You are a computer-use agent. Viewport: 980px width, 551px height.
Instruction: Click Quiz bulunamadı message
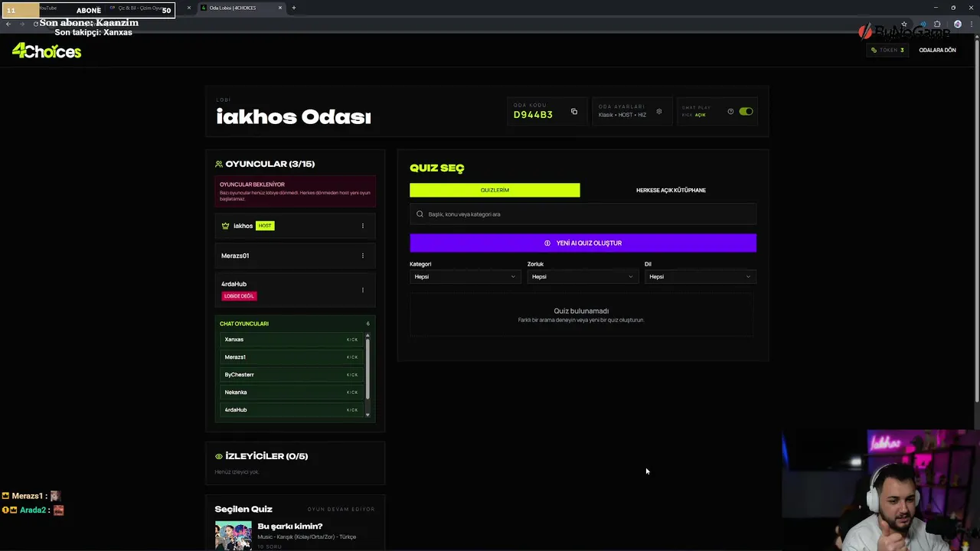[x=581, y=311]
